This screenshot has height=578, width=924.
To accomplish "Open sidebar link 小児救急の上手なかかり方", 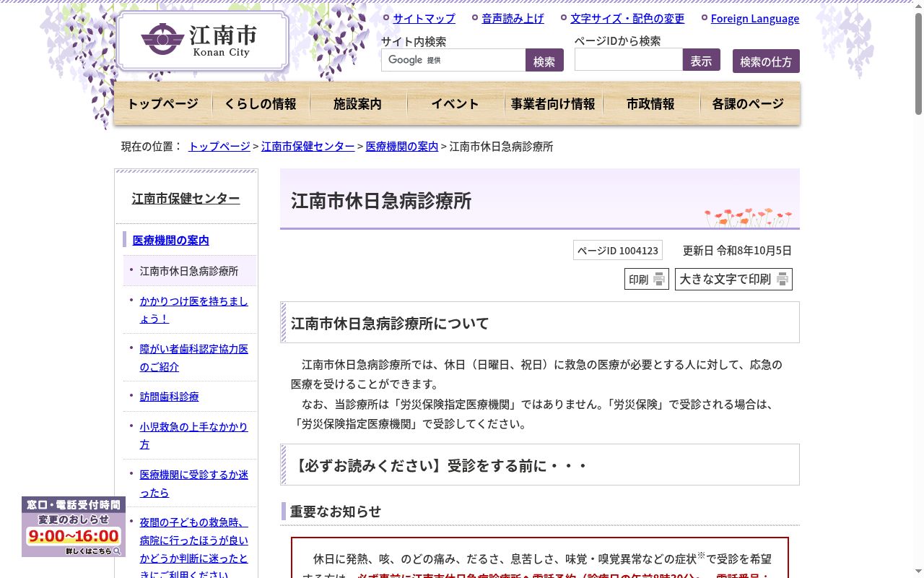I will [x=193, y=436].
